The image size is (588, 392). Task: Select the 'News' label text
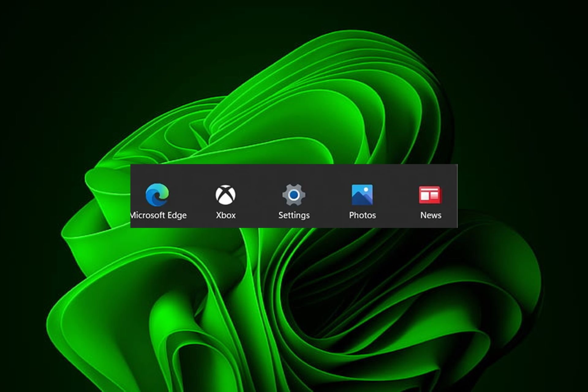(x=431, y=215)
